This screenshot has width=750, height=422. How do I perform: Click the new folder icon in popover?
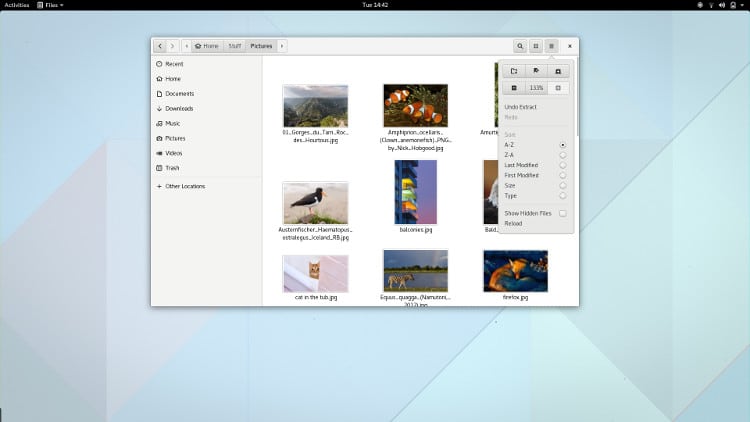pyautogui.click(x=514, y=71)
